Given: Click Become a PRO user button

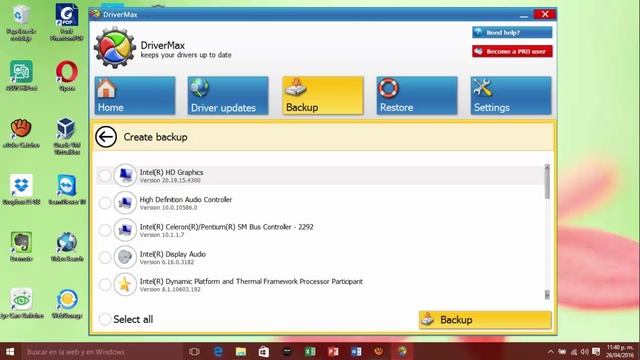Looking at the screenshot, I should pyautogui.click(x=512, y=51).
